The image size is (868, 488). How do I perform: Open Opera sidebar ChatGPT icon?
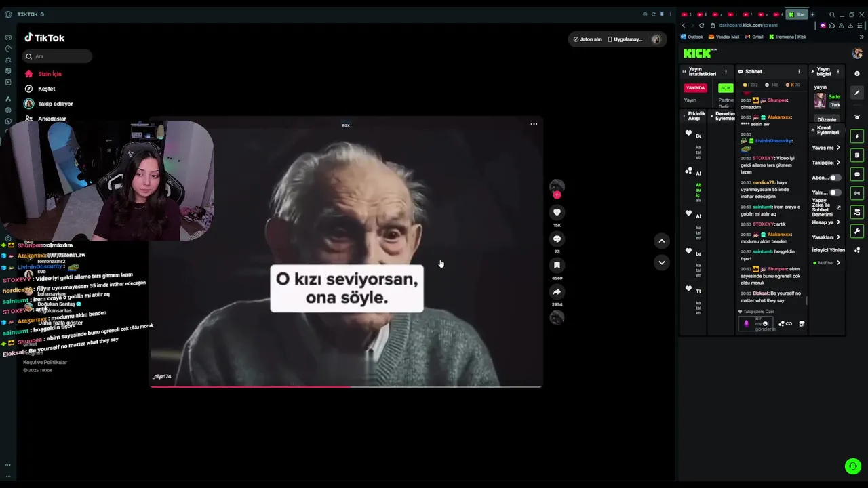click(x=8, y=110)
